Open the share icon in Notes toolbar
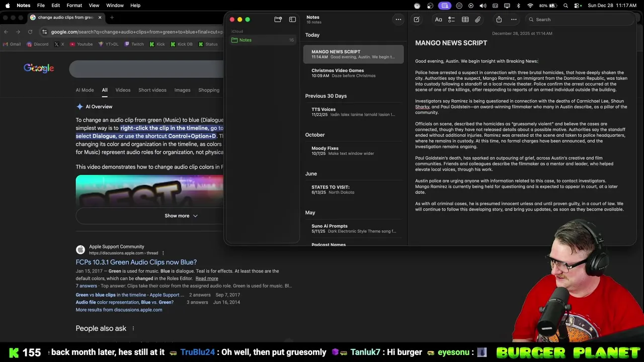The width and height of the screenshot is (644, 362). tap(499, 20)
